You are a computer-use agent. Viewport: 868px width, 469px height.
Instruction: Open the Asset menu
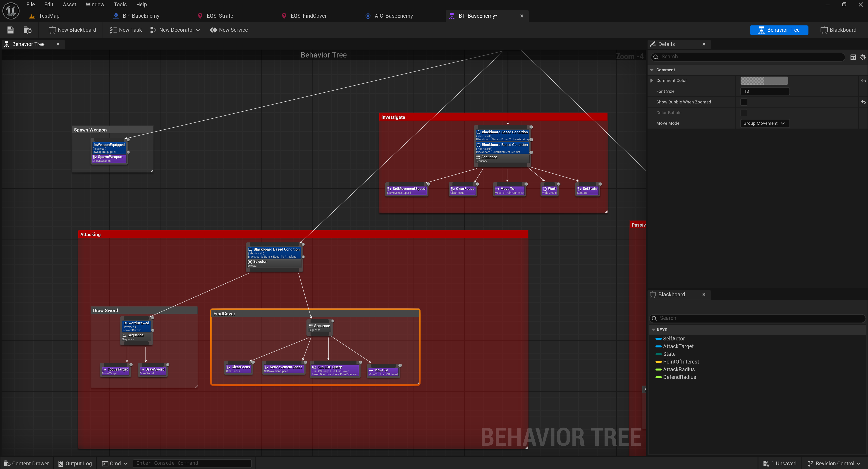click(69, 4)
